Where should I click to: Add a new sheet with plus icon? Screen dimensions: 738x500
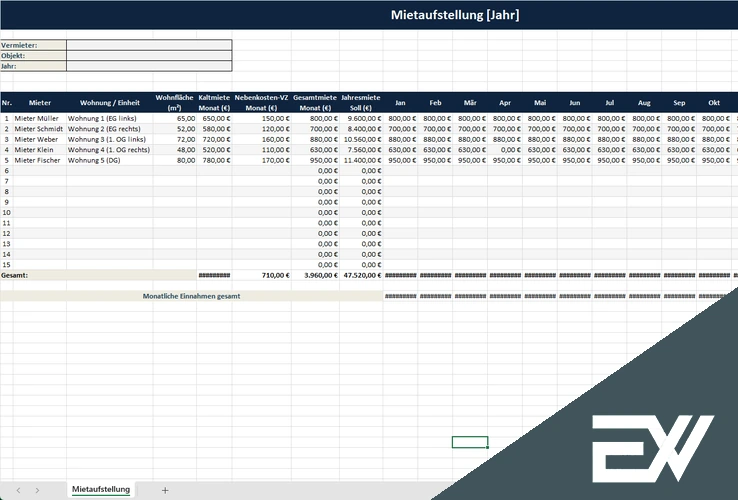pos(165,490)
